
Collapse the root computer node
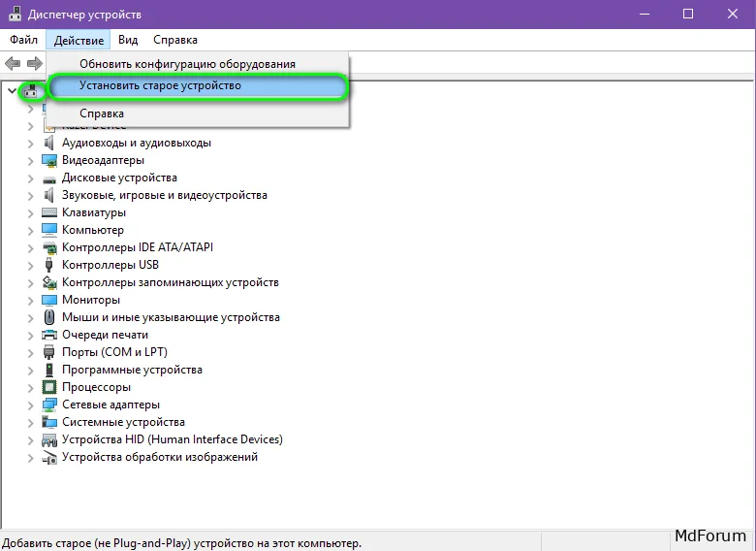(x=12, y=90)
